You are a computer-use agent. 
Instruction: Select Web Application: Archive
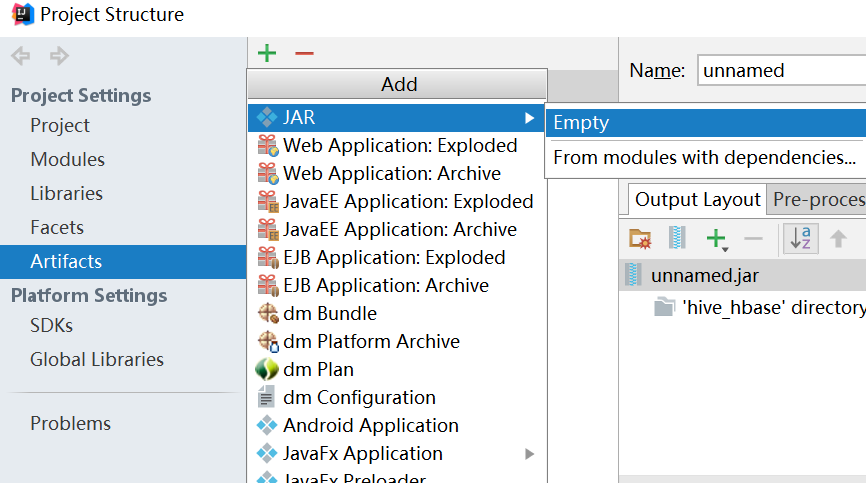(396, 174)
